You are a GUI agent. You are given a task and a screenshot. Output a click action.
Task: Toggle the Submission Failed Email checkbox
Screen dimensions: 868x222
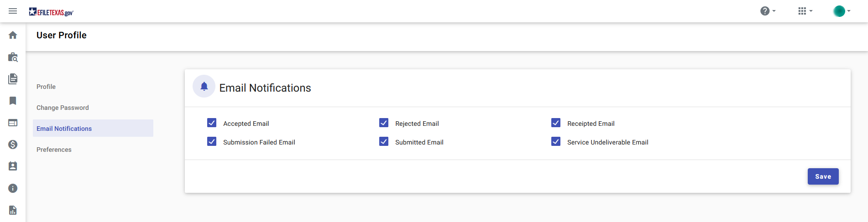pyautogui.click(x=212, y=142)
